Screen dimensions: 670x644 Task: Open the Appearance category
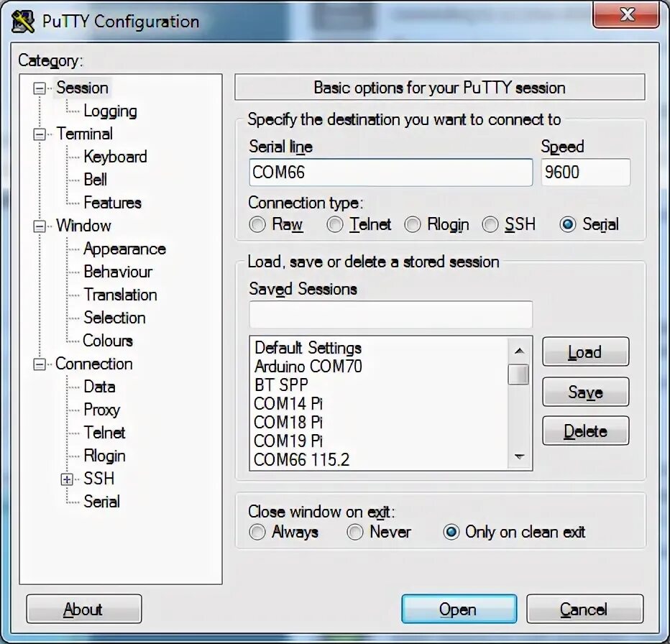(x=125, y=249)
